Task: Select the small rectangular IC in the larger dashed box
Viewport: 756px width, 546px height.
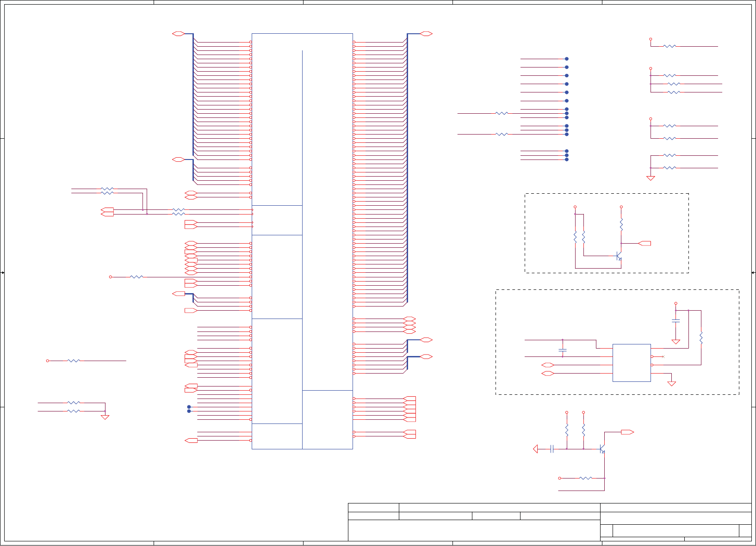Action: (x=632, y=363)
